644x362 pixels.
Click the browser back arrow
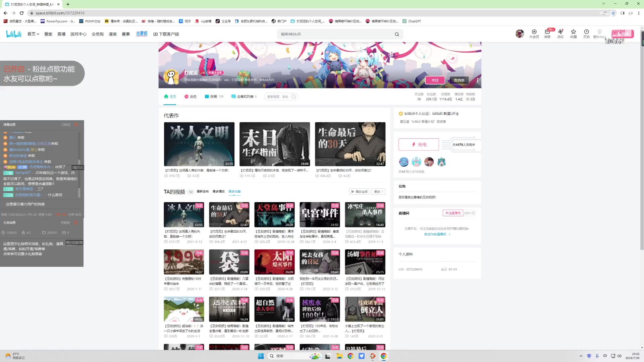tap(5, 13)
